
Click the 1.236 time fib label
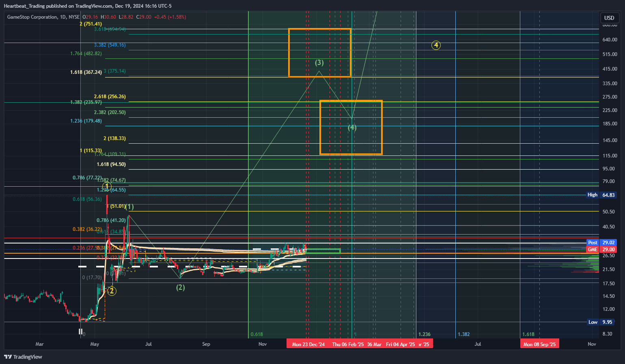click(424, 334)
